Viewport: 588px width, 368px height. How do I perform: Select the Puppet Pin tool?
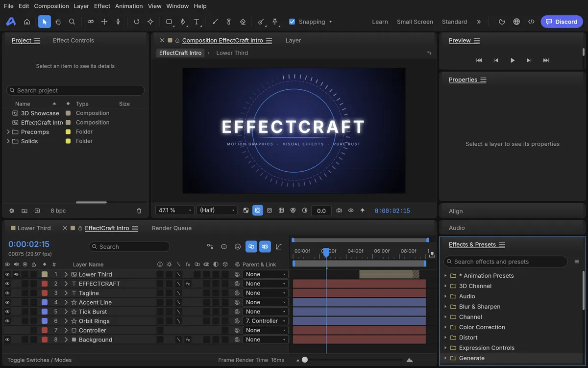tap(275, 22)
